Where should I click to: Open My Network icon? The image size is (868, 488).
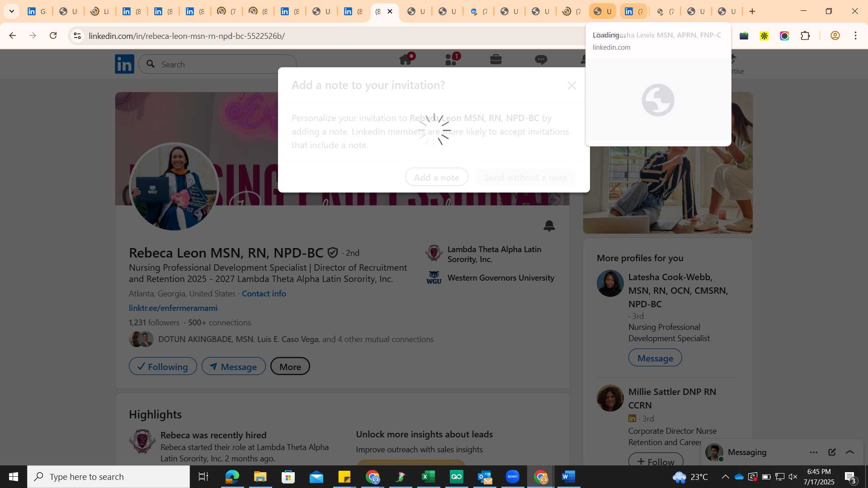(451, 60)
